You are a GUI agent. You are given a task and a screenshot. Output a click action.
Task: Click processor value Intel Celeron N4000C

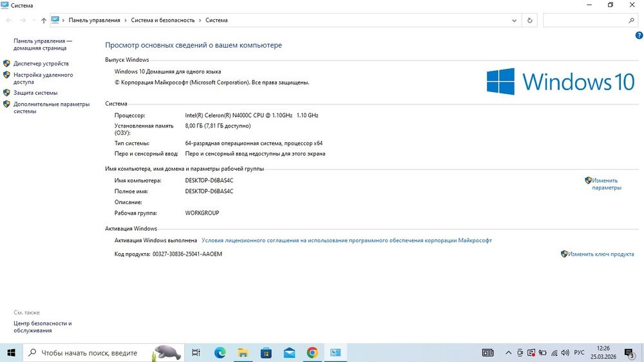(251, 115)
